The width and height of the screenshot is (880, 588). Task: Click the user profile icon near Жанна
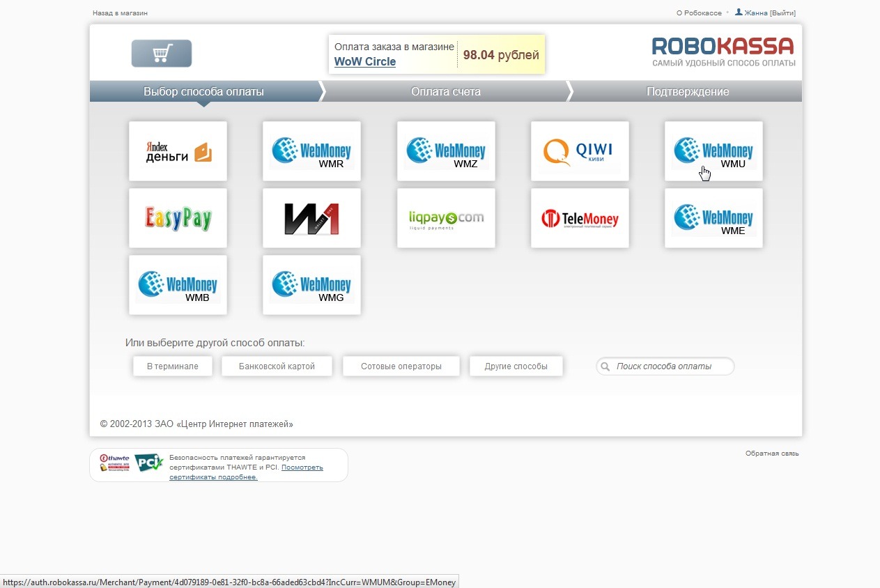tap(739, 13)
